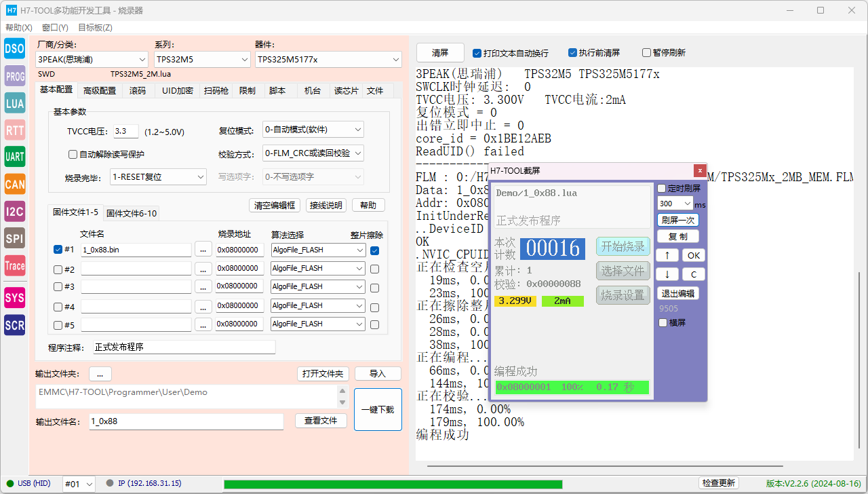Open the CAN sidebar icon
This screenshot has height=494, width=868.
pyautogui.click(x=14, y=184)
